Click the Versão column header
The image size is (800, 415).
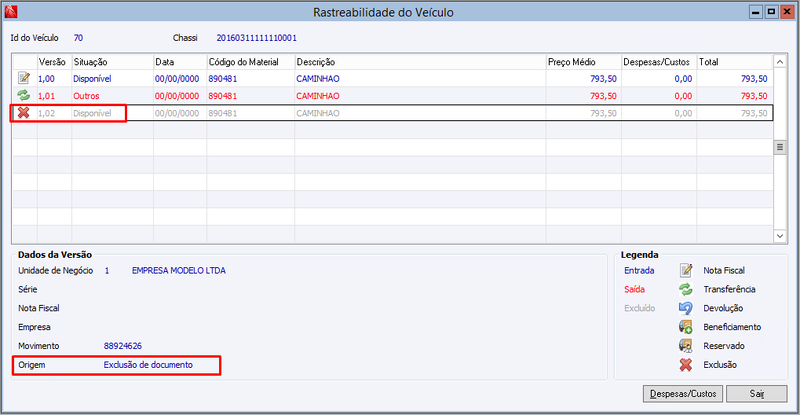(52, 62)
